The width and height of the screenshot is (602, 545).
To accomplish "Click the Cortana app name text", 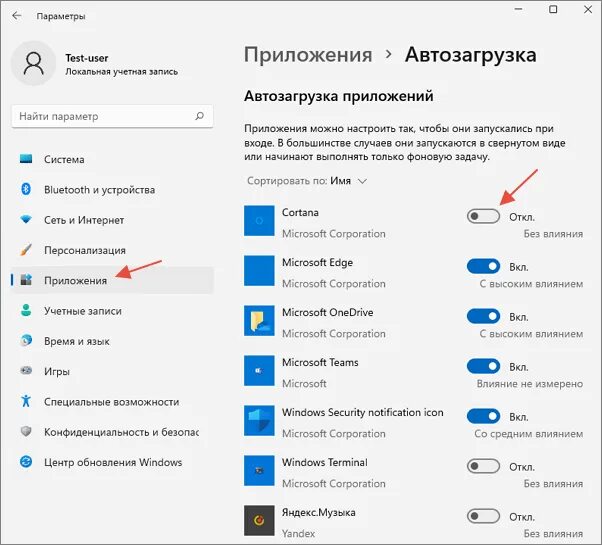I will (300, 212).
